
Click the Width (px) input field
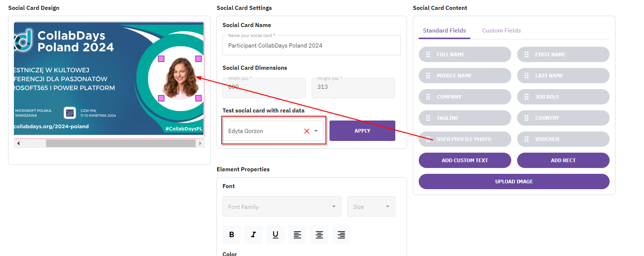(264, 88)
